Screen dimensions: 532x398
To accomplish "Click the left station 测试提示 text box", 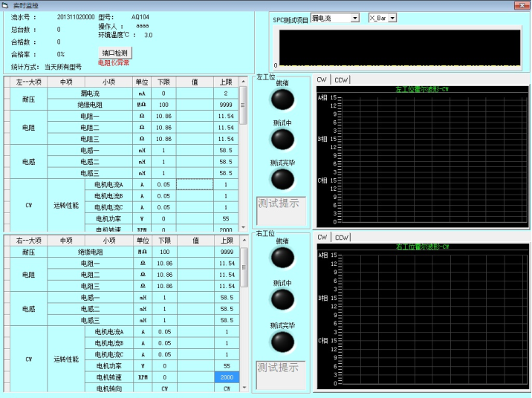I will point(281,212).
